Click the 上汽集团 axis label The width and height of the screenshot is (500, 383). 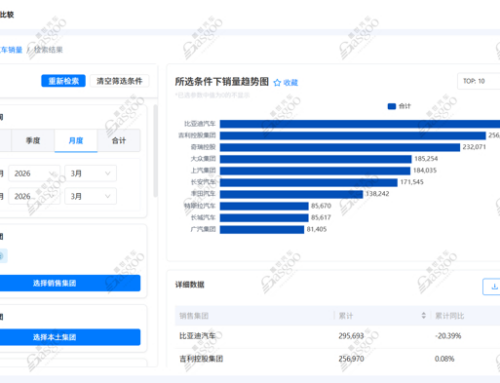click(203, 170)
